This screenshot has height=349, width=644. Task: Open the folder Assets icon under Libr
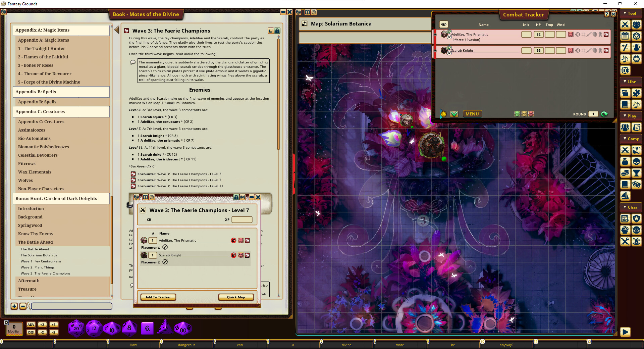(625, 93)
